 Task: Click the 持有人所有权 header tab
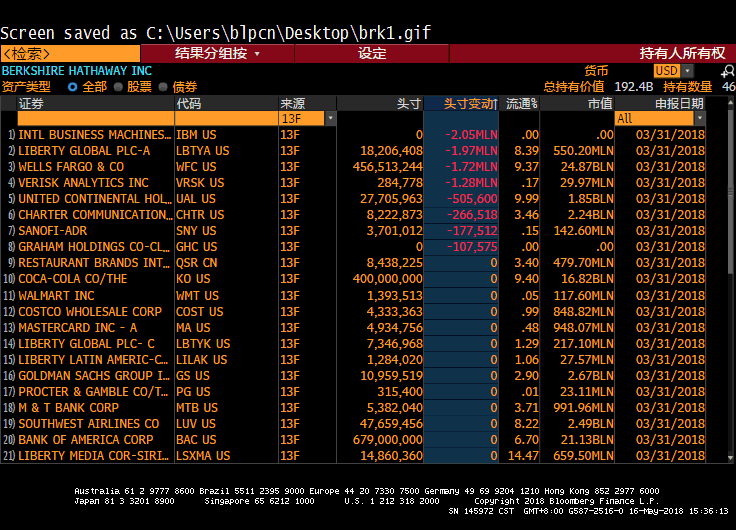click(x=682, y=54)
